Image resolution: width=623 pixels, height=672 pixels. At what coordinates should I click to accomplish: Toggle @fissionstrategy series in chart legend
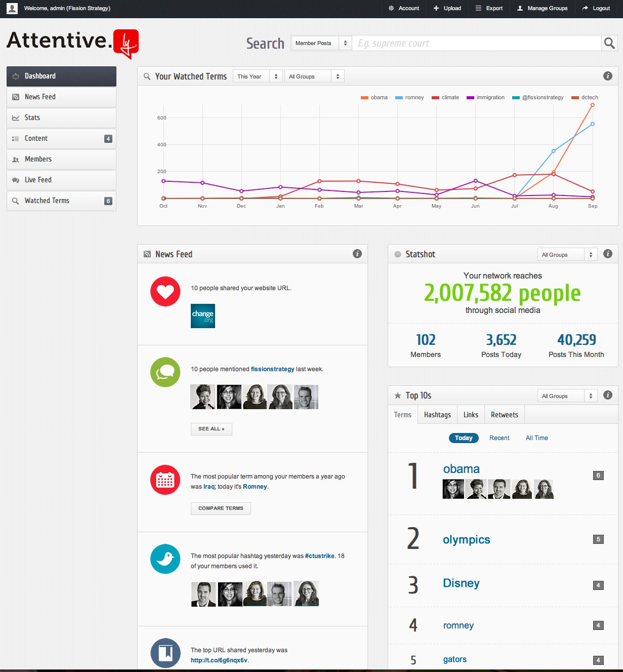tap(537, 97)
